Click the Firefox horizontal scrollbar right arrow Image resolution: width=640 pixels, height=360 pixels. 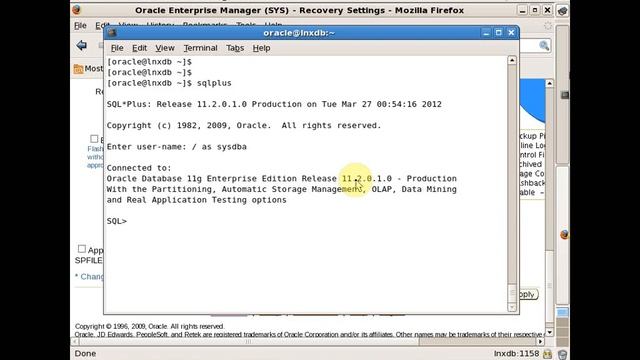click(540, 342)
